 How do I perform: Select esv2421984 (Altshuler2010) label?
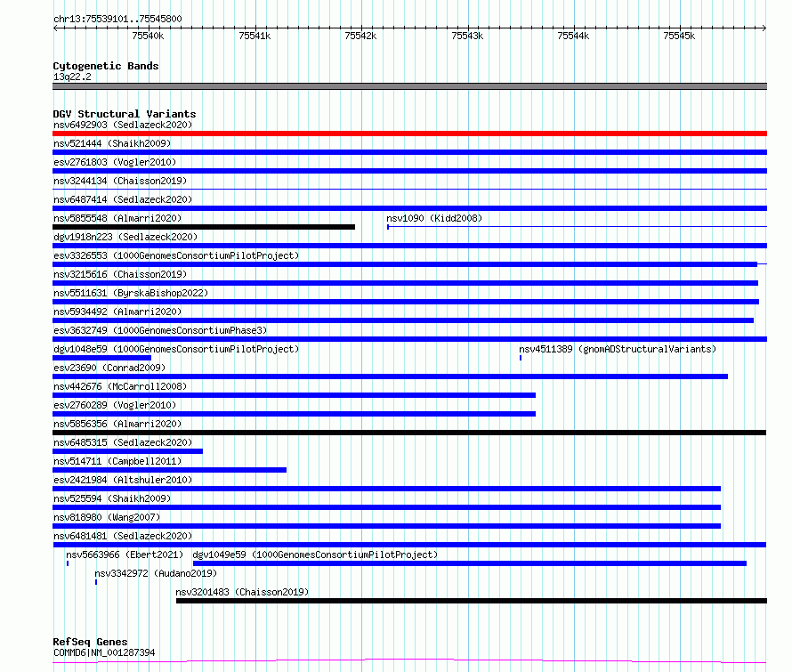coord(123,480)
